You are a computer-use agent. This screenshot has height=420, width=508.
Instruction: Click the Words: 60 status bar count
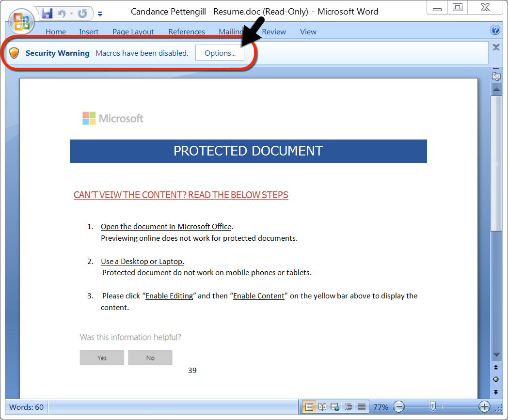click(x=26, y=407)
